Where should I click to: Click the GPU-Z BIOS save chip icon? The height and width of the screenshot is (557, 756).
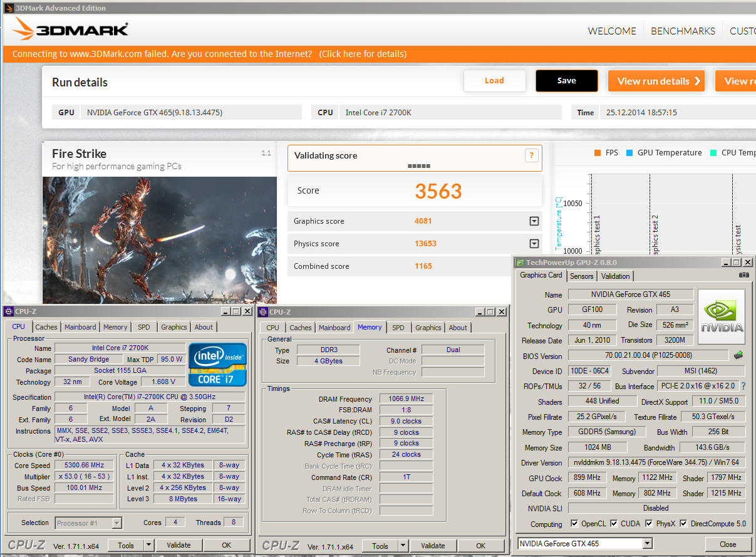pyautogui.click(x=738, y=355)
